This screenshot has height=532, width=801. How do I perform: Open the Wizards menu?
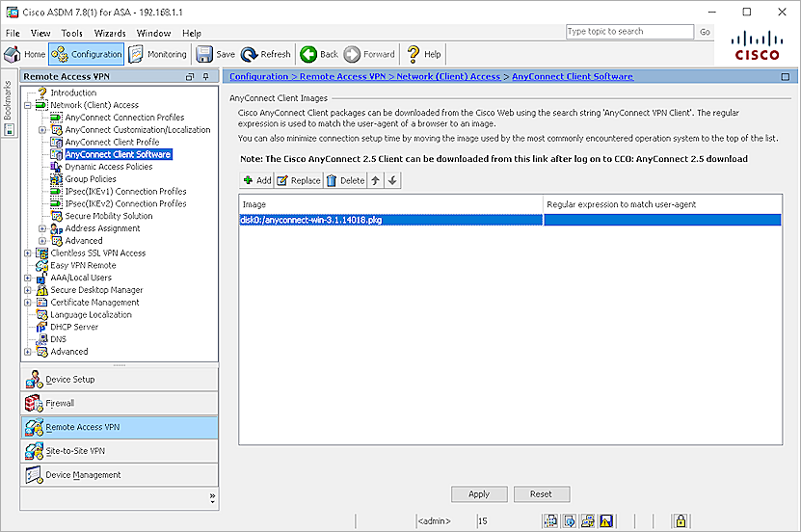(110, 33)
